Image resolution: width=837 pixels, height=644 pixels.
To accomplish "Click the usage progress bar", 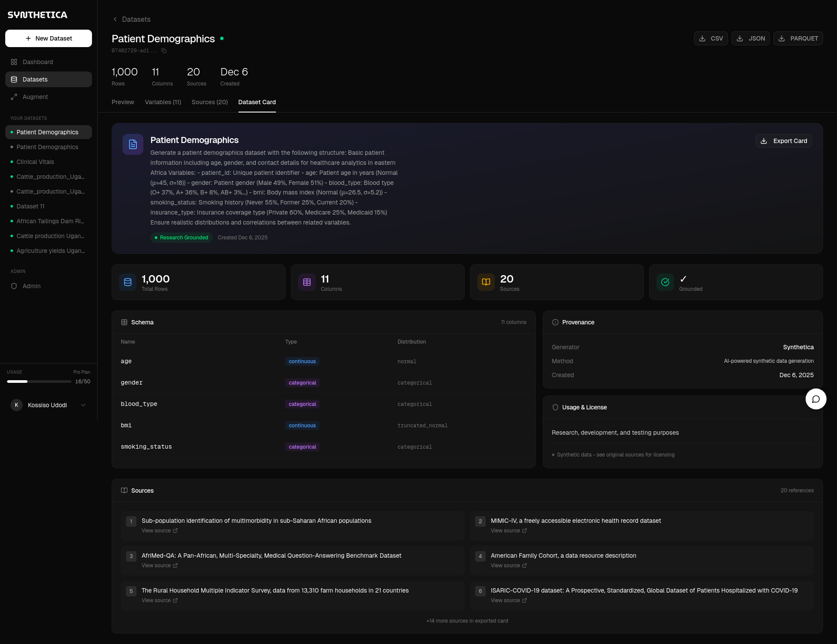I will (x=39, y=382).
